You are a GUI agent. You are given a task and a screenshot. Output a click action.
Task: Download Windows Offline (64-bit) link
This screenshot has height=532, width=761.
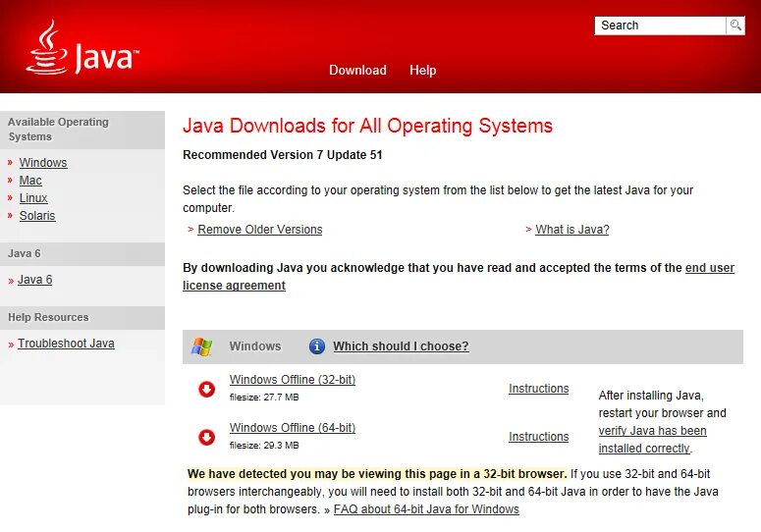(x=293, y=428)
